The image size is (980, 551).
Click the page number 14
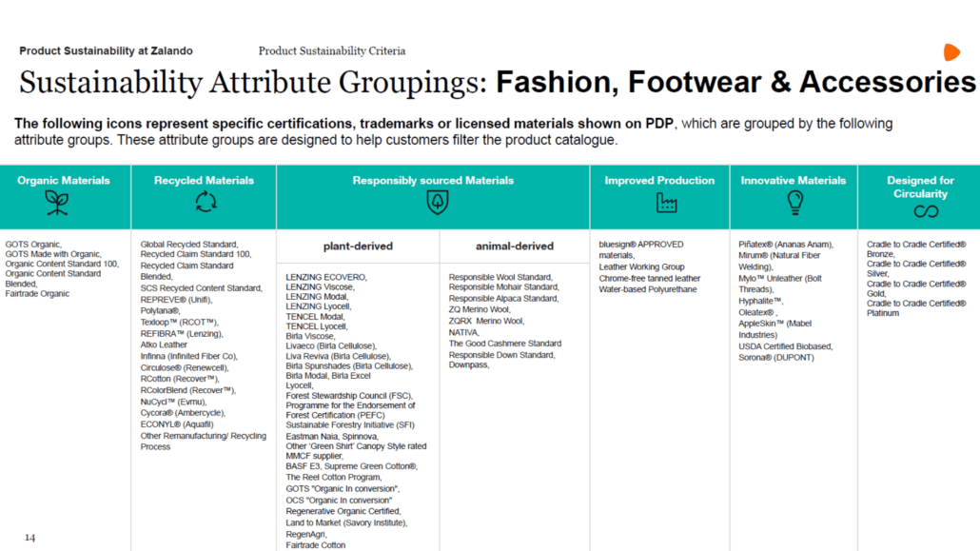(29, 538)
